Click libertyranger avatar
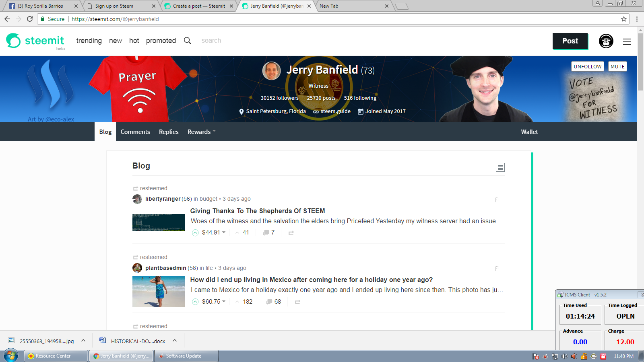Viewport: 644px width, 362px height. [x=137, y=199]
